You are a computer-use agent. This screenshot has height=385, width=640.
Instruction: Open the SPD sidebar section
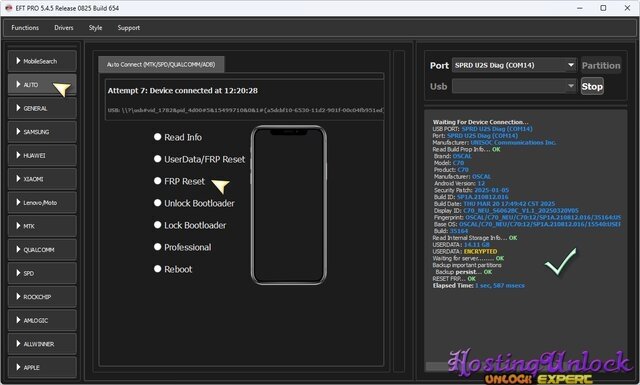[x=42, y=273]
